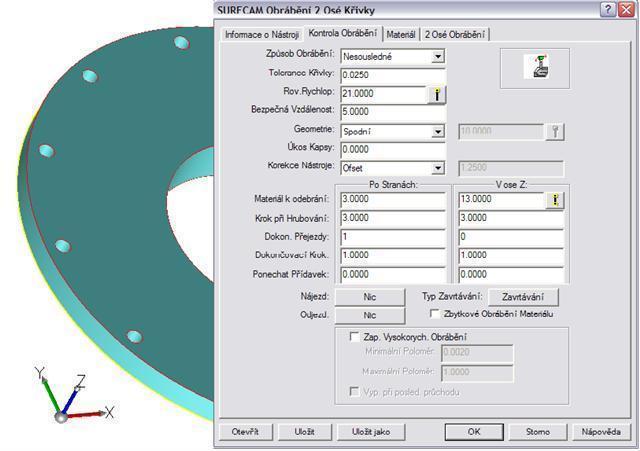Click the Bezpečná Vzdálenost field 5.0000
Image resolution: width=640 pixels, height=451 pixels.
393,112
